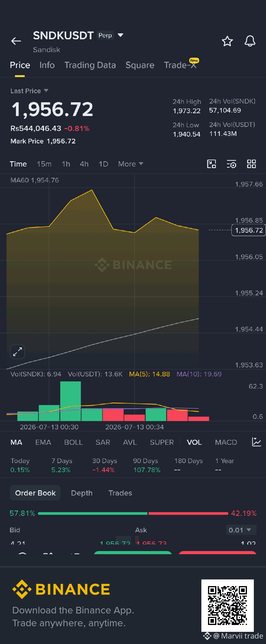
Task: Open indicator chart settings icon
Action: tap(256, 442)
